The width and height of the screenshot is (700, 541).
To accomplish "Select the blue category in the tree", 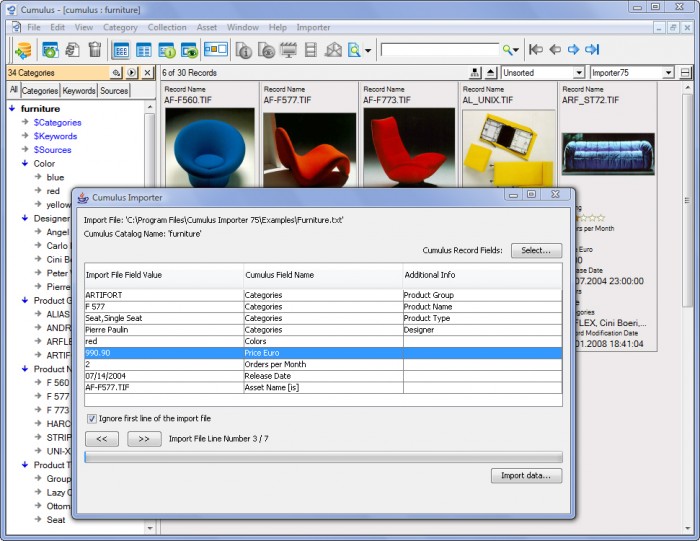I will pyautogui.click(x=55, y=177).
